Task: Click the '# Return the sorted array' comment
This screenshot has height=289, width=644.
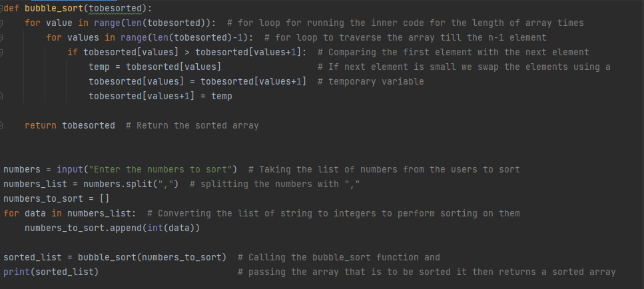Action: 192,126
